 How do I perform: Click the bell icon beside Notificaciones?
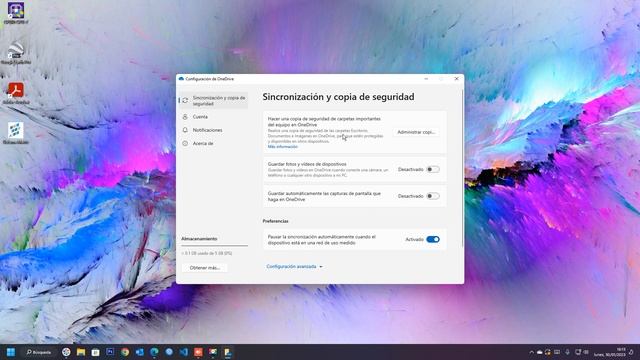[185, 130]
